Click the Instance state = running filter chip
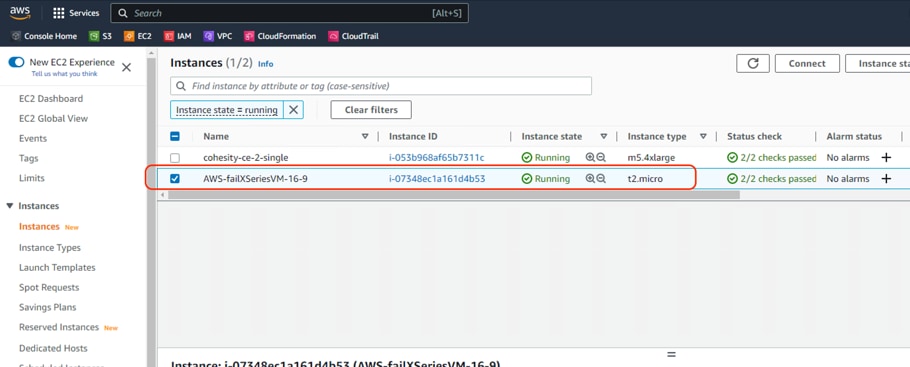The height and width of the screenshot is (367, 910). click(227, 110)
